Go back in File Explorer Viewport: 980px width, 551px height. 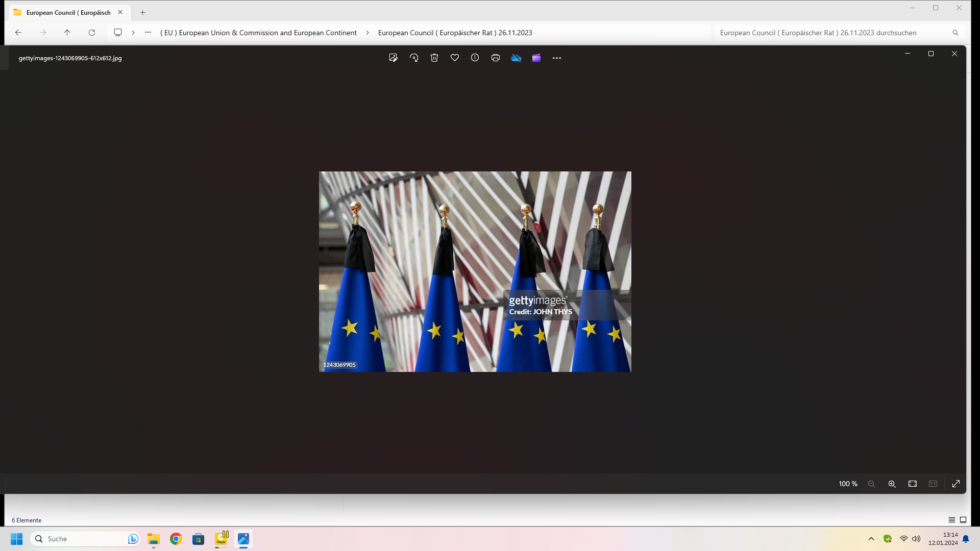(x=18, y=33)
